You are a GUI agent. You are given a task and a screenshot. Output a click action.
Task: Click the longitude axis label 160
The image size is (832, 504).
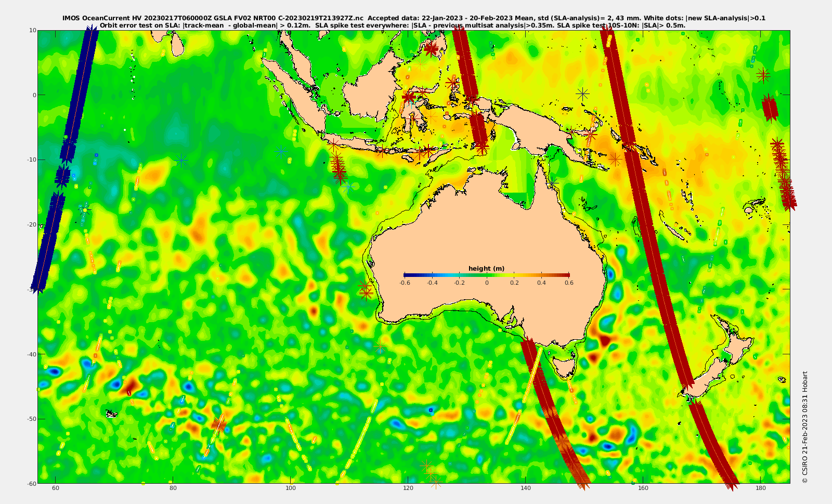(x=643, y=488)
